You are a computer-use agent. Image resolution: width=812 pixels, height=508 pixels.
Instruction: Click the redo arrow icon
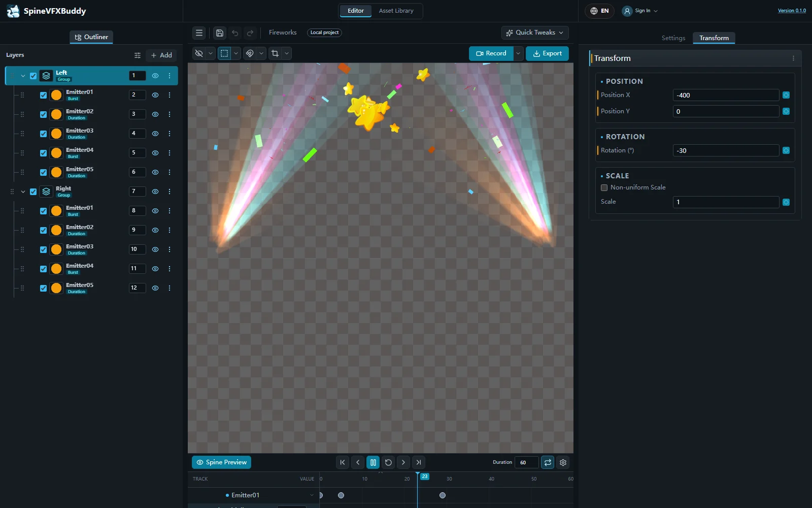coord(250,33)
